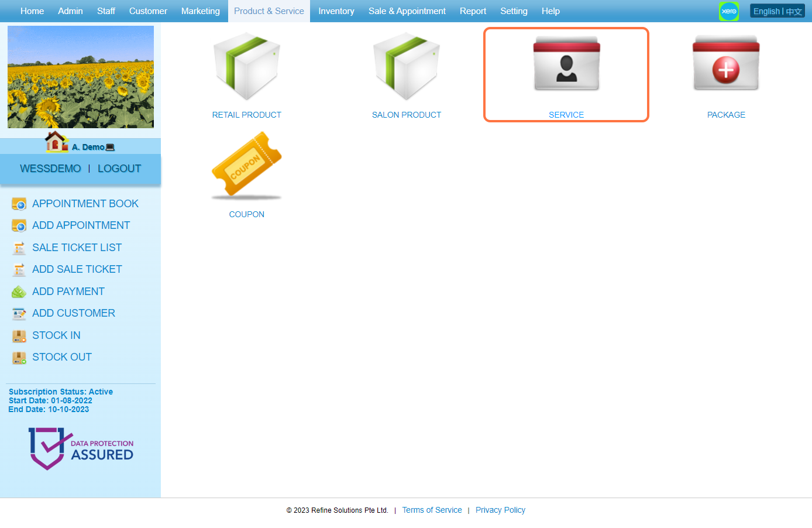This screenshot has height=528, width=812.
Task: Click the LOGOUT link
Action: 119,169
